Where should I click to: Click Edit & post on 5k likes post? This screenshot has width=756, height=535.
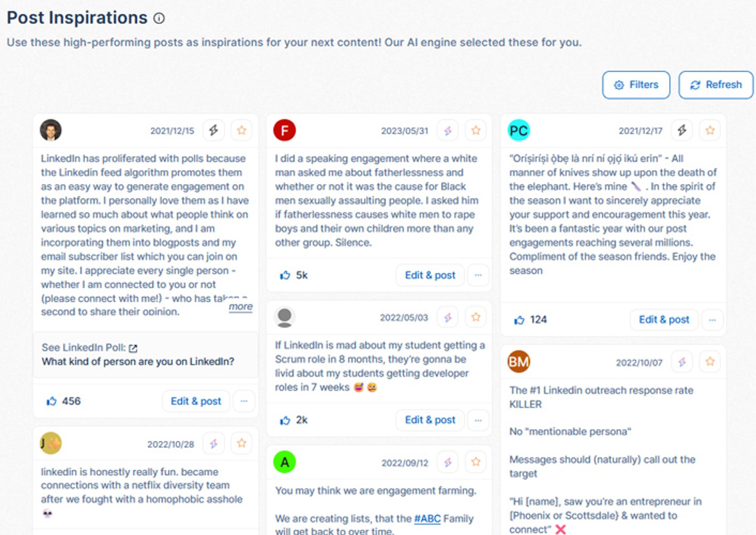pos(430,275)
